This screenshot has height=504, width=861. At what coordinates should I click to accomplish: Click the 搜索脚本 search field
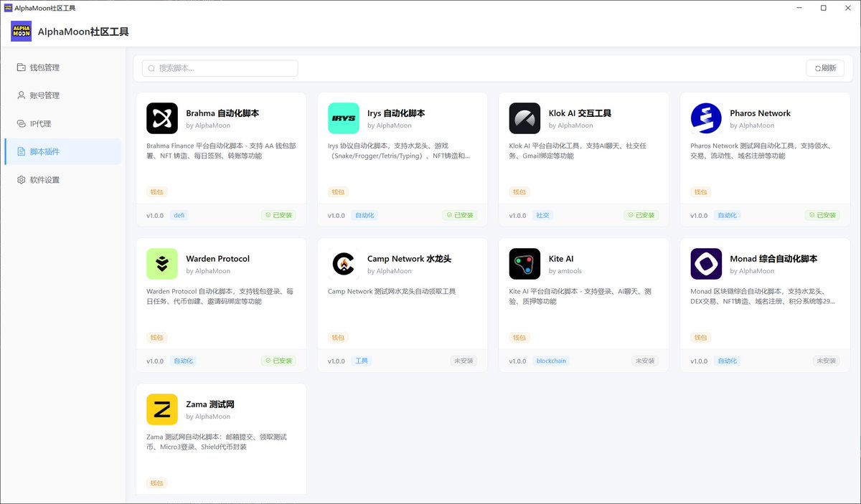pos(220,68)
